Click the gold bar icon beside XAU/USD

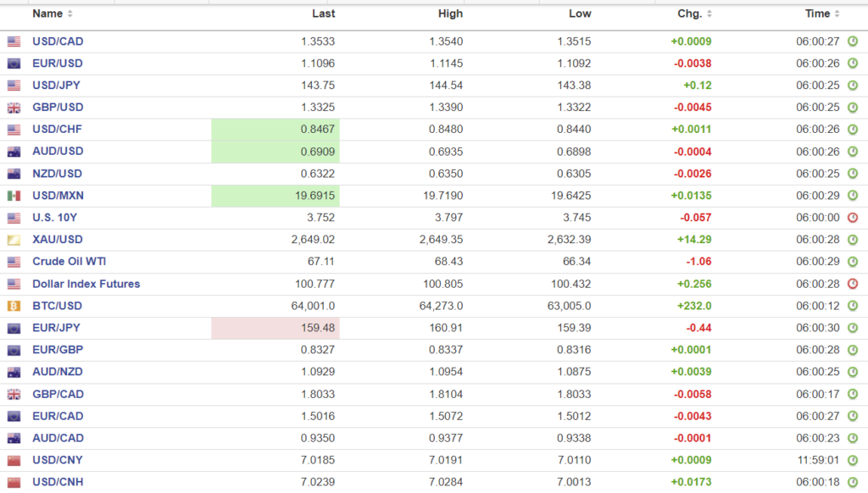(x=14, y=240)
